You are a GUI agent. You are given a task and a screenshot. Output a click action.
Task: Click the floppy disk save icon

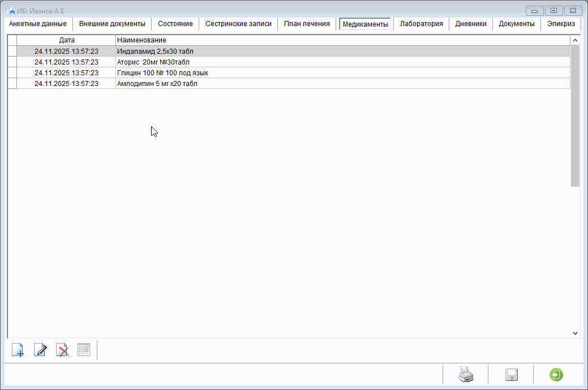click(512, 375)
